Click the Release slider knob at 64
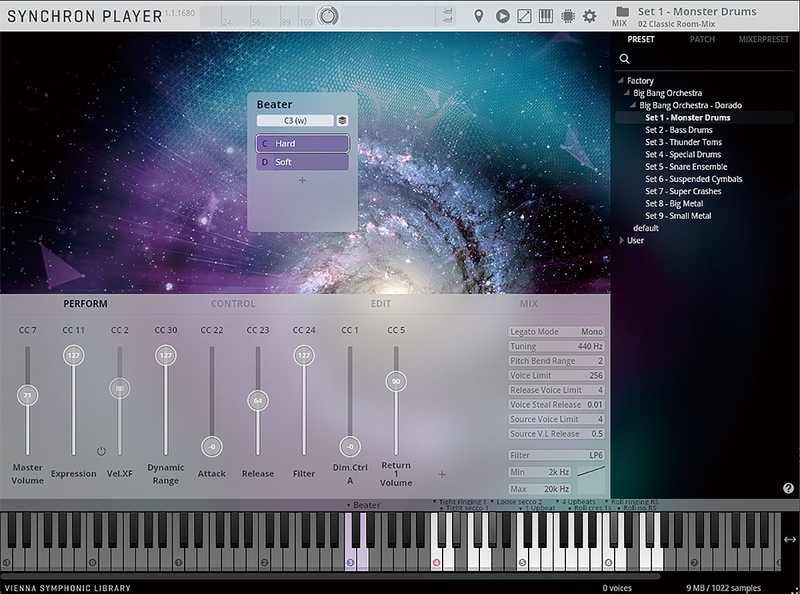 click(x=258, y=401)
